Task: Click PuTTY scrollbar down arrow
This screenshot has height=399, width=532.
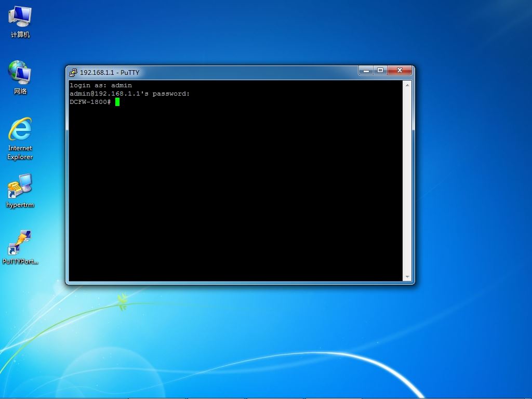Action: click(x=407, y=277)
